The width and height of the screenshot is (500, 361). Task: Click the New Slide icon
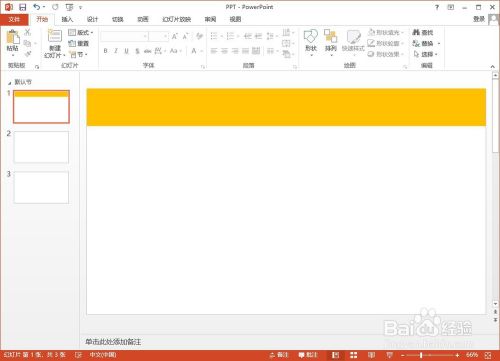[55, 36]
